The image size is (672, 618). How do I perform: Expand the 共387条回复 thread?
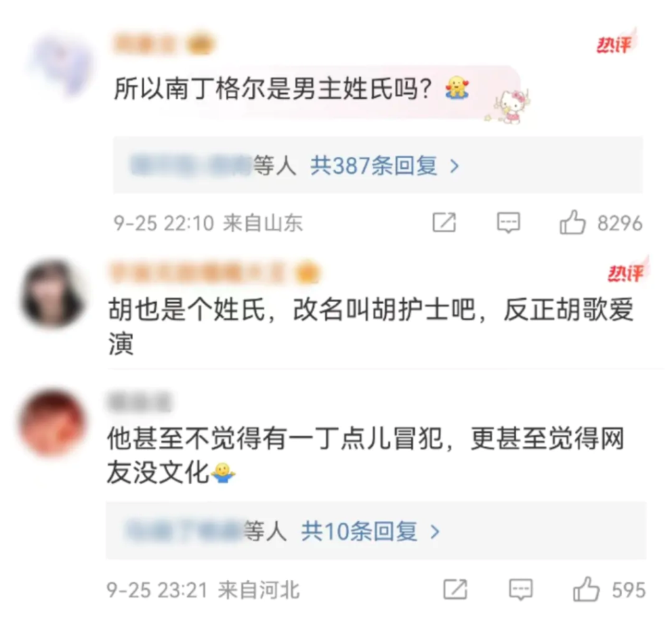pos(373,166)
